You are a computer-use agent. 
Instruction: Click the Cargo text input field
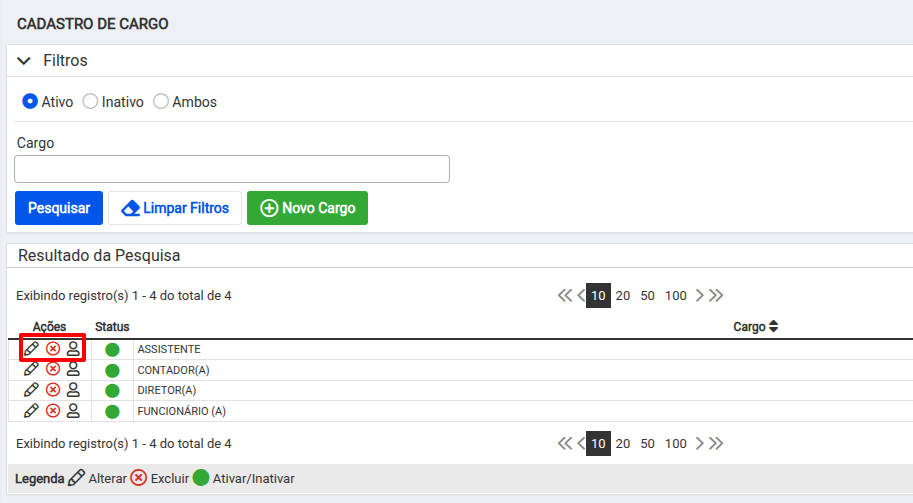click(x=232, y=169)
